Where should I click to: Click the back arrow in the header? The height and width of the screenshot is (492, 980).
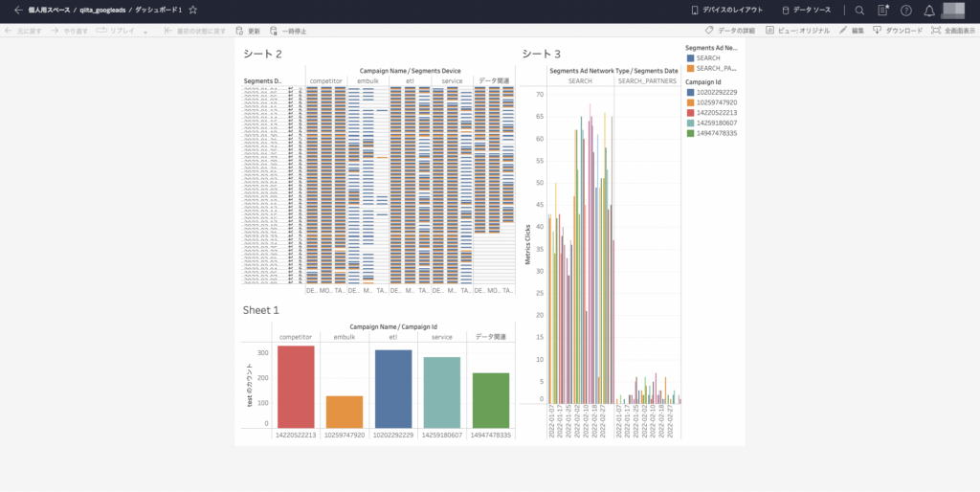tap(17, 10)
